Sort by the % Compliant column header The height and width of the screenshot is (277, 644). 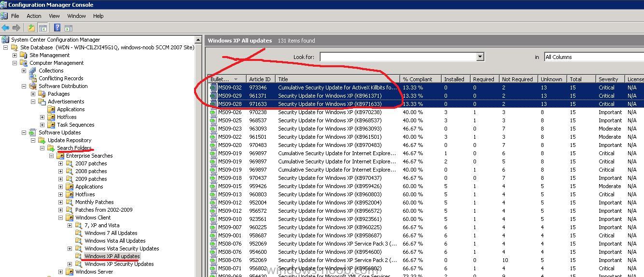point(420,79)
